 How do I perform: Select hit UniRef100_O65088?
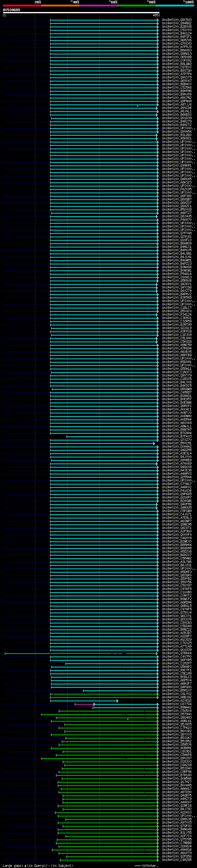[177, 57]
